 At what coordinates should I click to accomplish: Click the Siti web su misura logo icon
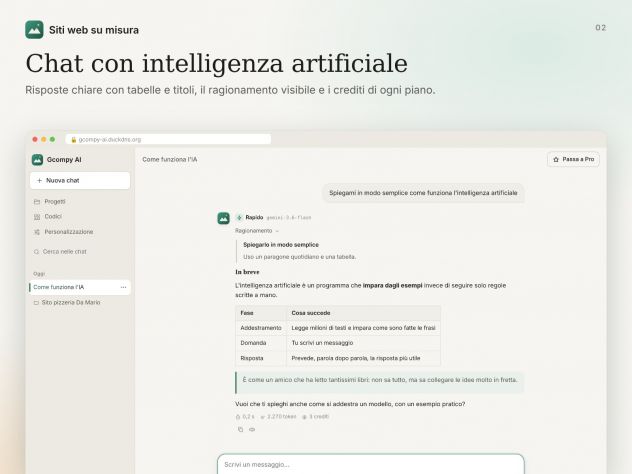click(34, 30)
